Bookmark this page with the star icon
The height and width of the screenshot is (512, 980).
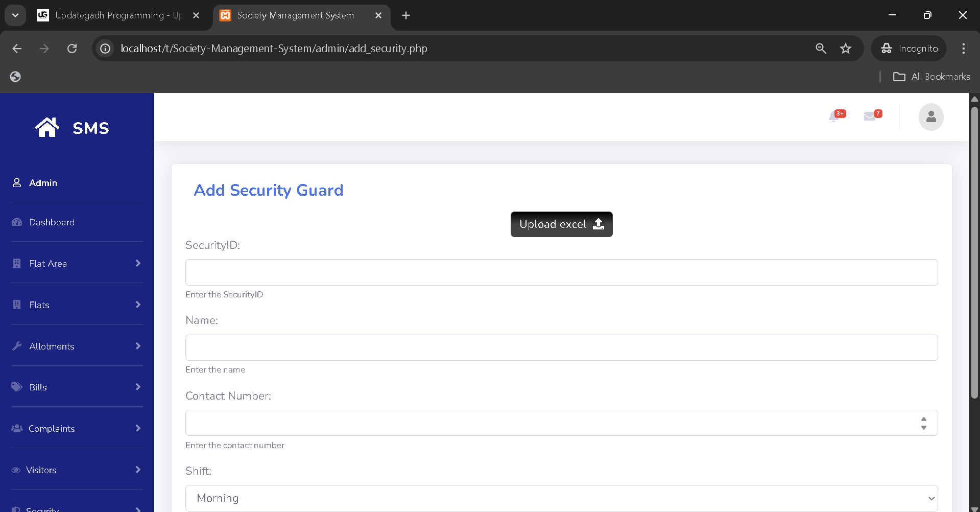click(846, 49)
